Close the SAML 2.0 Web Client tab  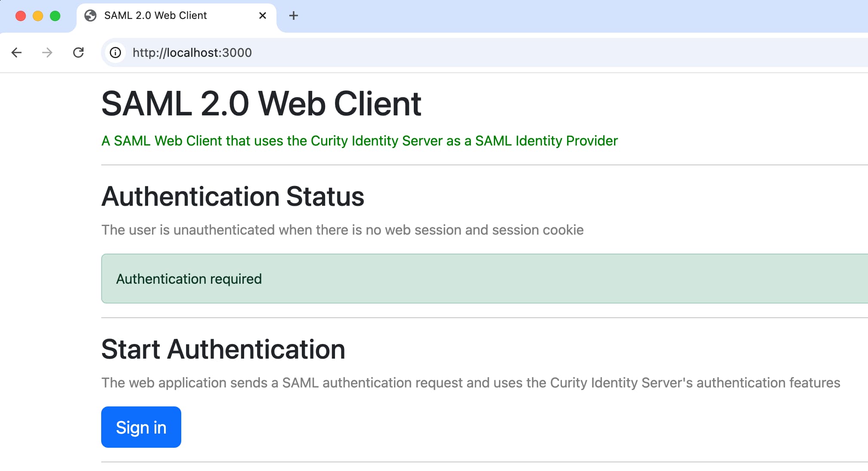click(262, 15)
